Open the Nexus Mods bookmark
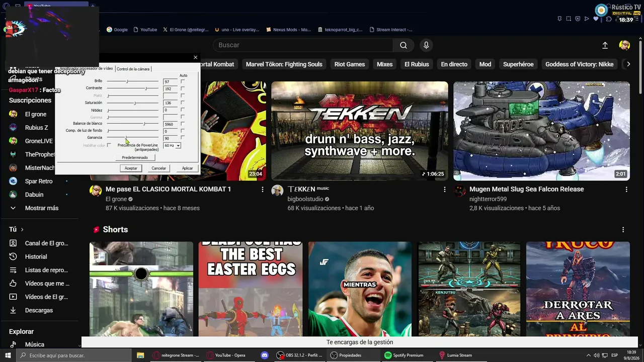 pos(288,30)
